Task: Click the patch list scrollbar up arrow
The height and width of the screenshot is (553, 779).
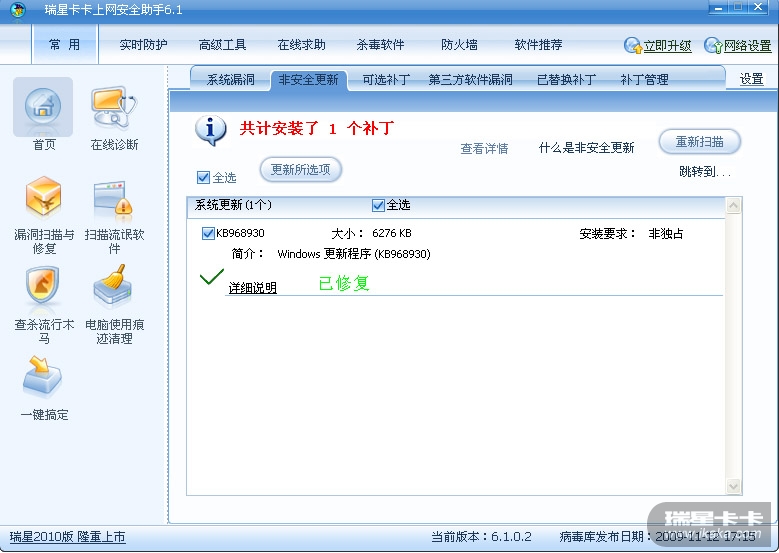Action: (733, 205)
